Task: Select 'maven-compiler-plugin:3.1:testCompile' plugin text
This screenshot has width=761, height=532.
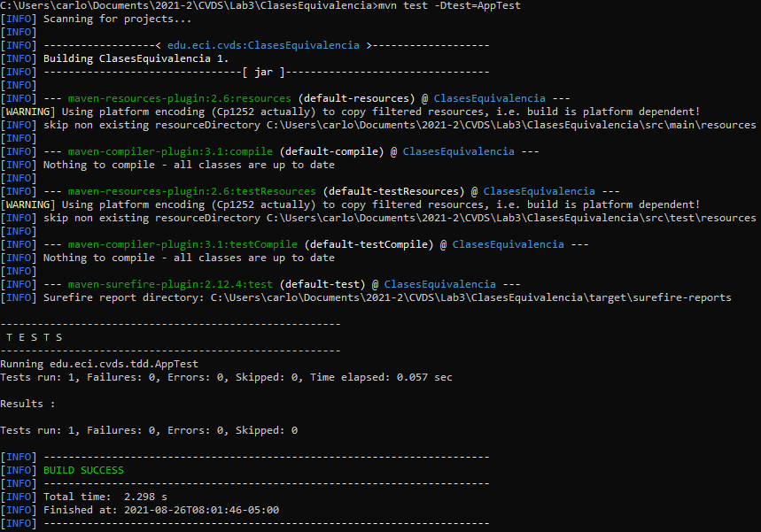Action: click(x=182, y=245)
